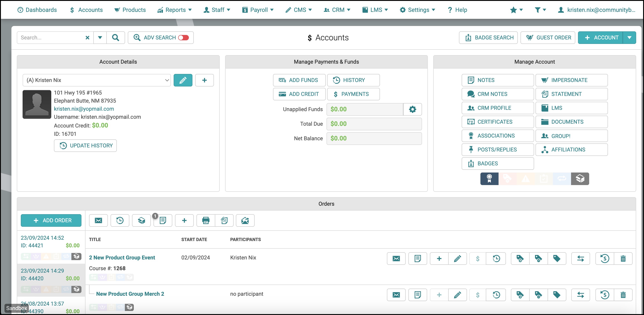The height and width of the screenshot is (315, 644).
Task: Go to Dashboards
Action: coord(37,10)
